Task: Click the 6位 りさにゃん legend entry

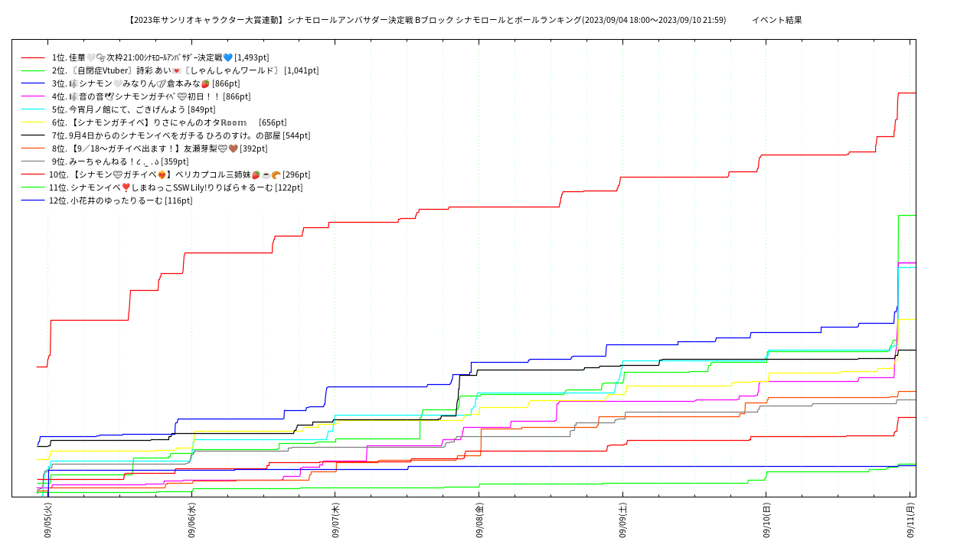Action: pos(169,122)
